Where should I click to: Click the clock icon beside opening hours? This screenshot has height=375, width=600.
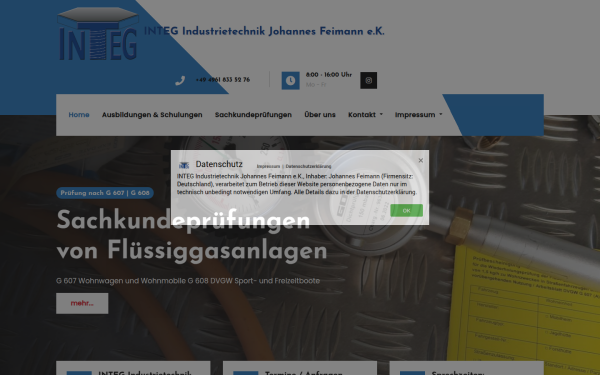pos(290,80)
